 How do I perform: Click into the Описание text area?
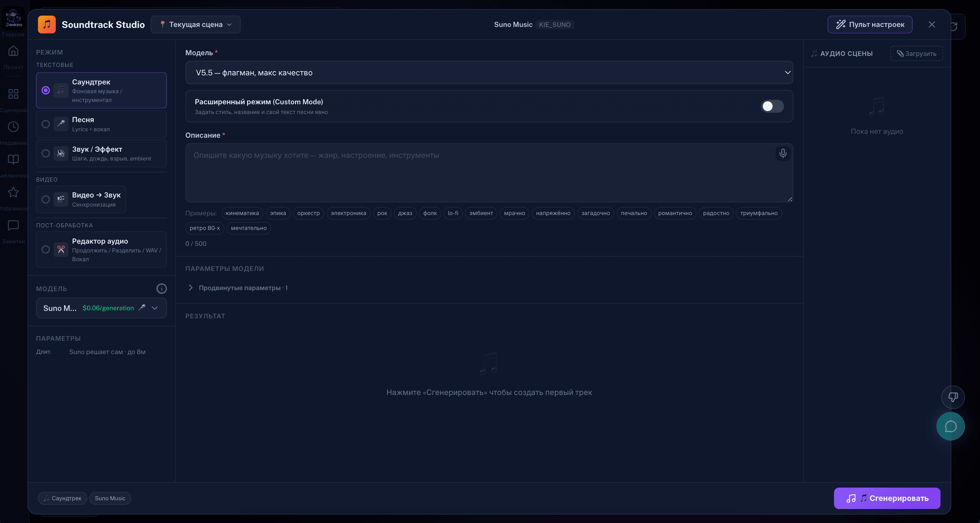(x=489, y=173)
